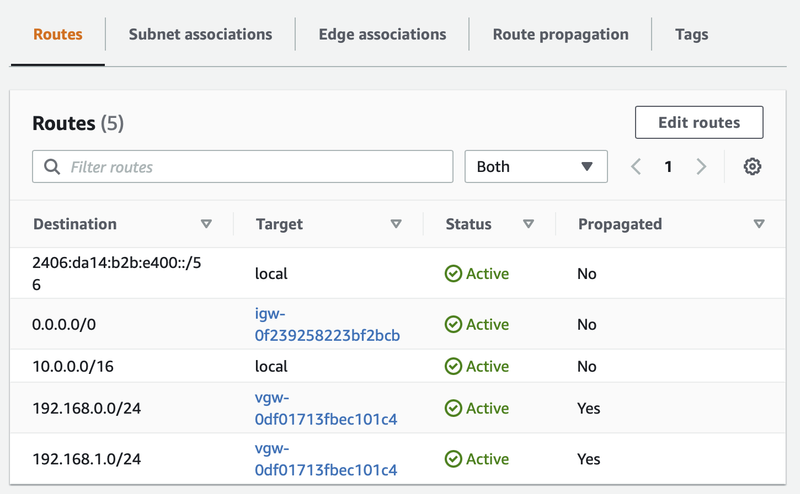Open internet gateway igw-0f239258223bf2bcb link
Viewport: 800px width, 494px height.
[327, 324]
